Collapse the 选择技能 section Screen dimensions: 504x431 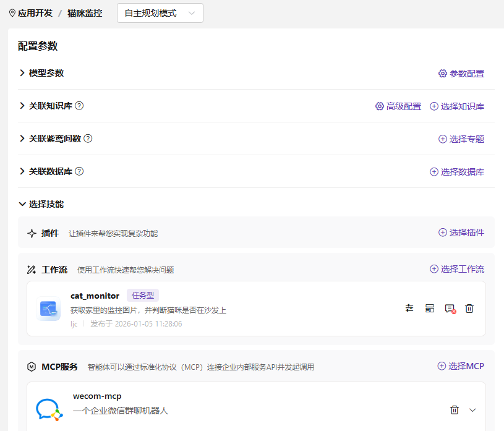22,204
